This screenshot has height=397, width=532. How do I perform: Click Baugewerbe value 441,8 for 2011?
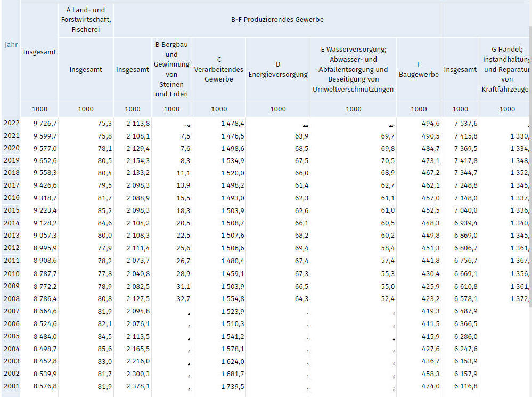[x=431, y=261]
